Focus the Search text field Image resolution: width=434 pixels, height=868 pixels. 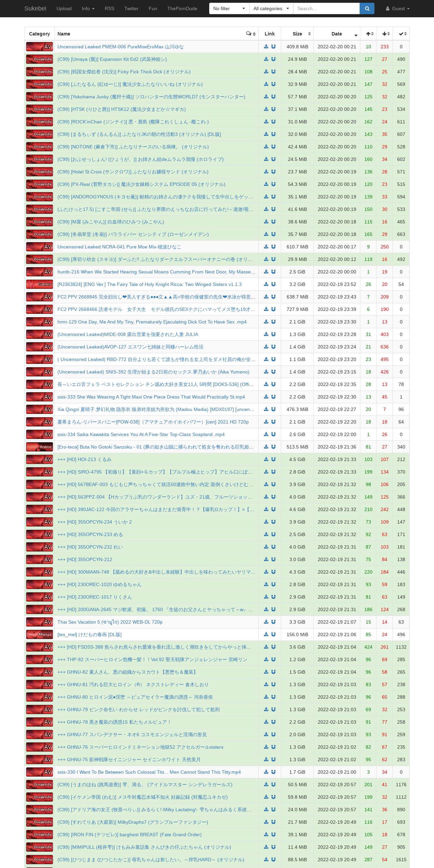click(x=326, y=8)
